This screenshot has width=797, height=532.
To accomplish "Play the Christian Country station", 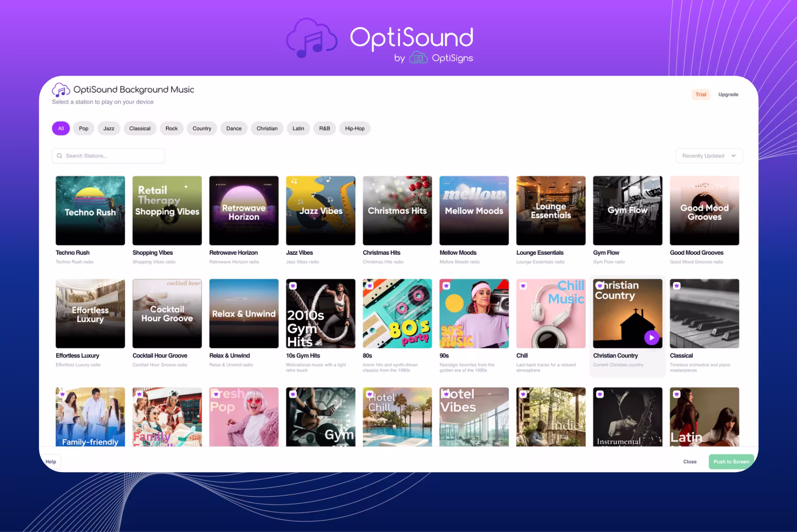I will coord(651,338).
